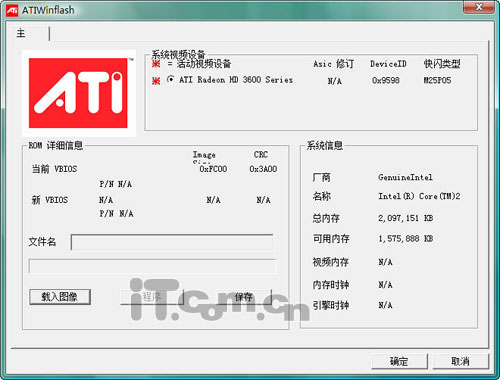500x380 pixels.
Task: Click the DeviceID value 0x9598
Action: tap(386, 80)
